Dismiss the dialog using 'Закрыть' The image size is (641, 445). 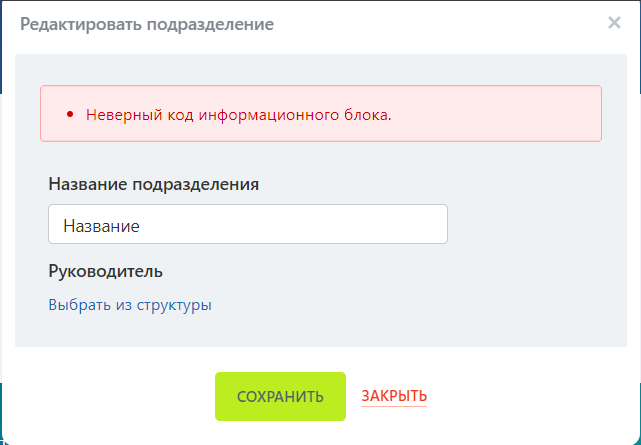(394, 396)
